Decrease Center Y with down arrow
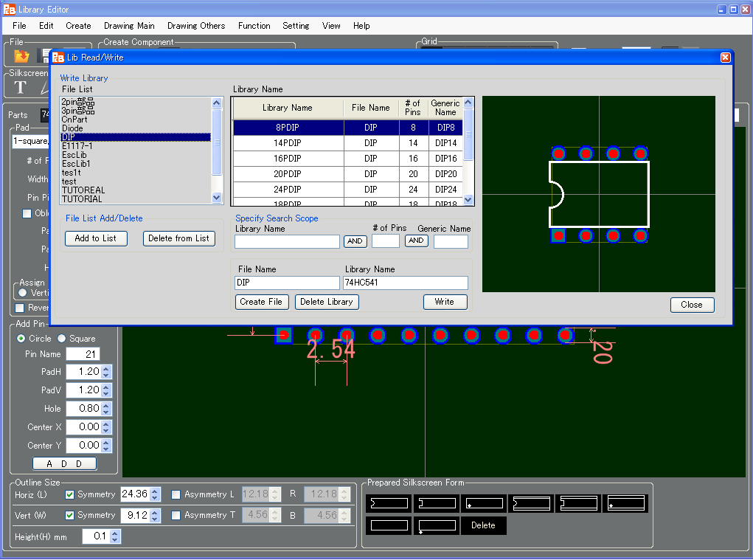This screenshot has width=753, height=560. click(107, 449)
